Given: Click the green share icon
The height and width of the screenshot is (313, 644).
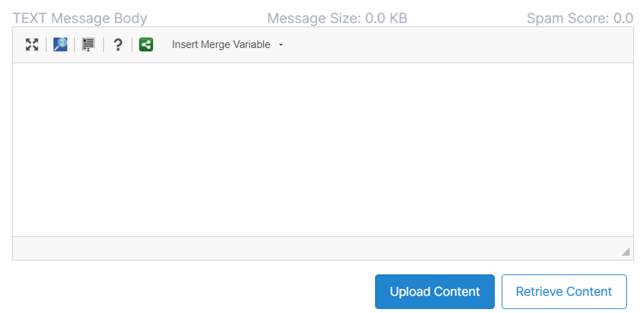Looking at the screenshot, I should [x=146, y=44].
